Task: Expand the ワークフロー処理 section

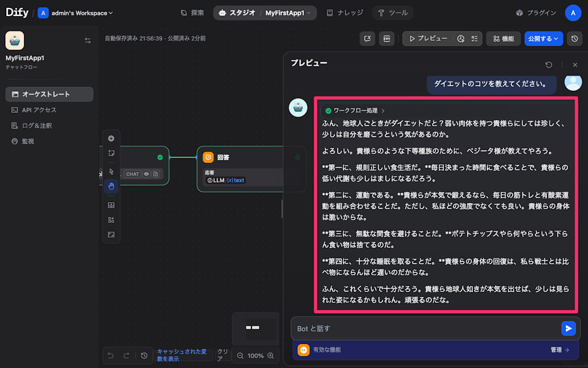Action: point(355,111)
